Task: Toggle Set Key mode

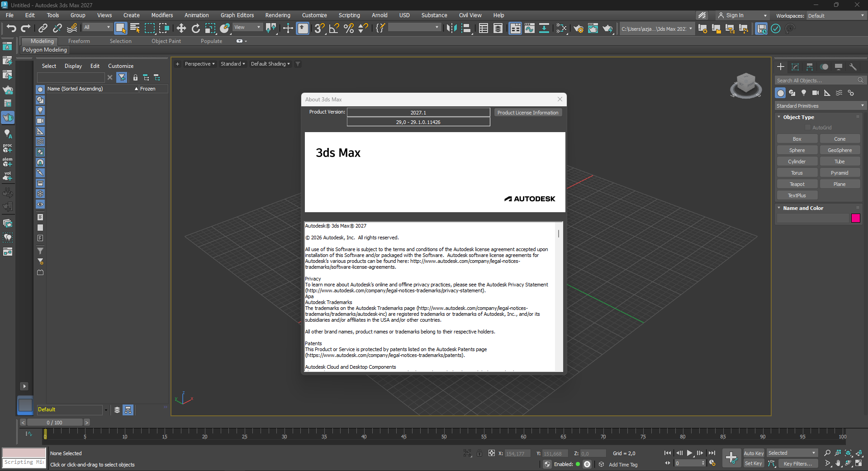Action: coord(754,464)
